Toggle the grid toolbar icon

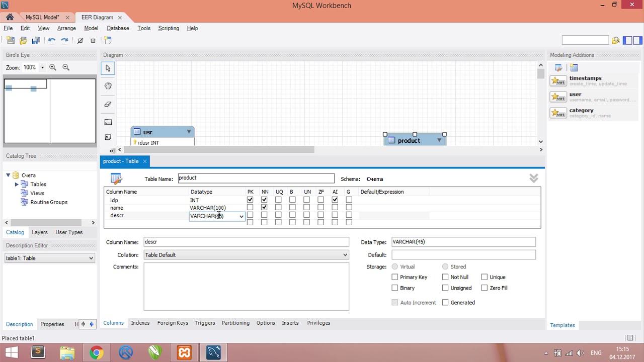point(80,40)
